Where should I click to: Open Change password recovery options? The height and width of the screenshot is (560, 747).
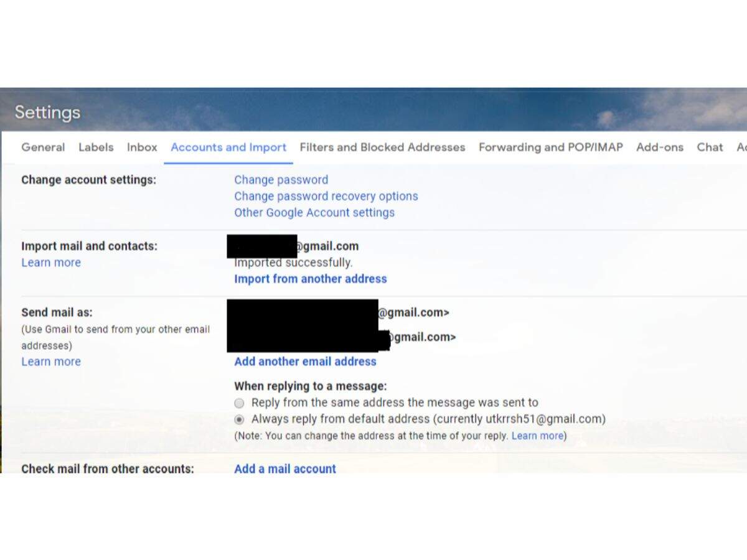pyautogui.click(x=326, y=196)
